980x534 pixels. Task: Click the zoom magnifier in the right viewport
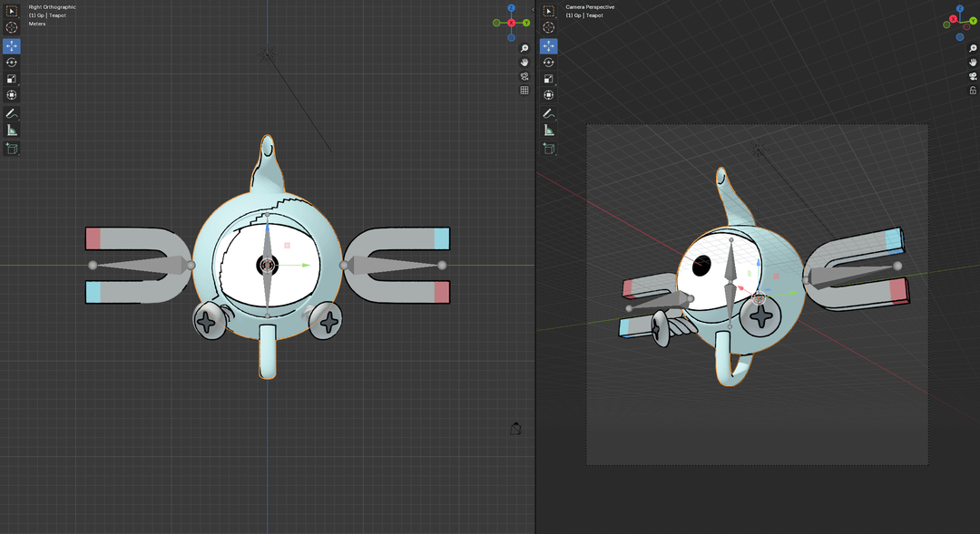(973, 49)
